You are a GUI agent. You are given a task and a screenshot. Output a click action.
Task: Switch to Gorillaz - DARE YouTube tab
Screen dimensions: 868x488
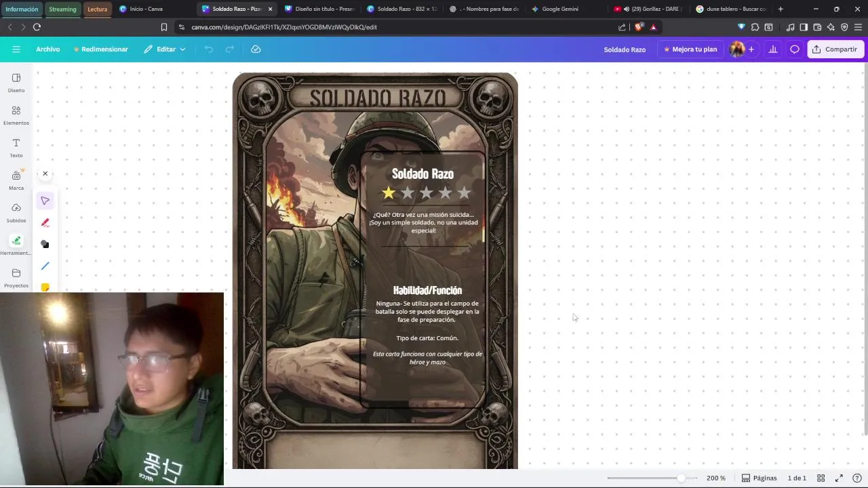(650, 9)
